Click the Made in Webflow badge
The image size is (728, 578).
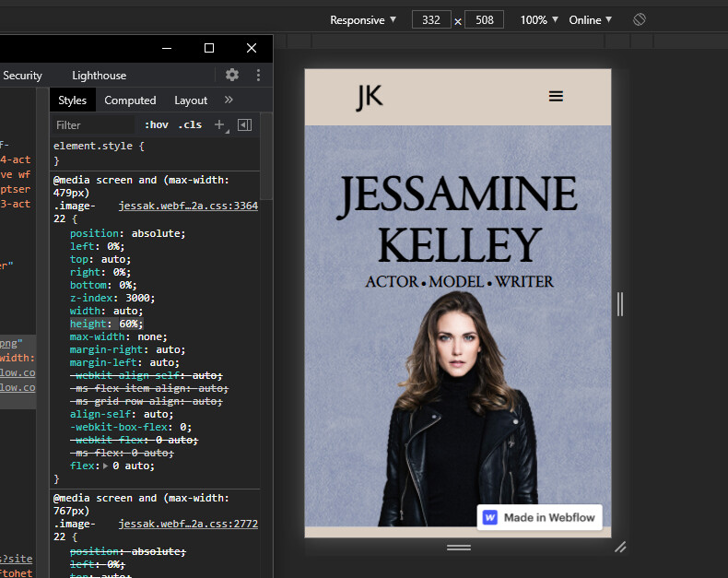click(x=540, y=517)
